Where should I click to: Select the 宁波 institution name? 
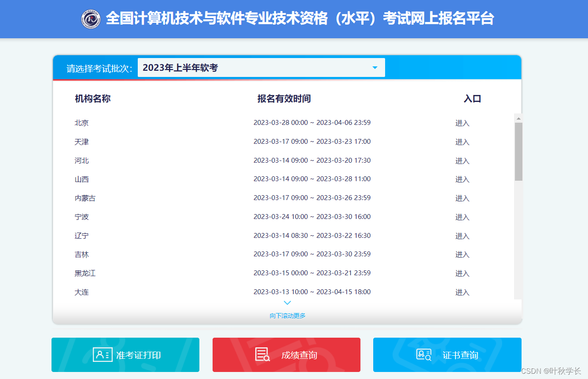pyautogui.click(x=82, y=217)
